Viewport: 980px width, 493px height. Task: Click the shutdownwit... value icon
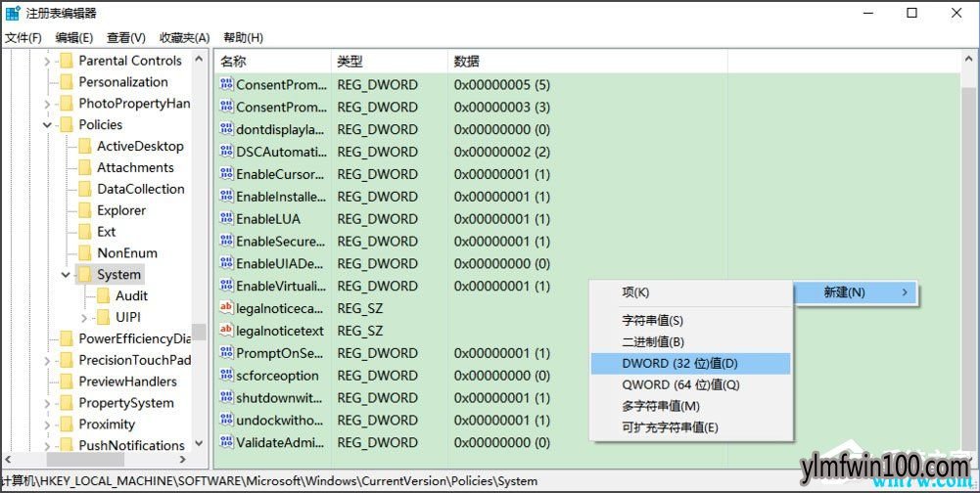(226, 397)
